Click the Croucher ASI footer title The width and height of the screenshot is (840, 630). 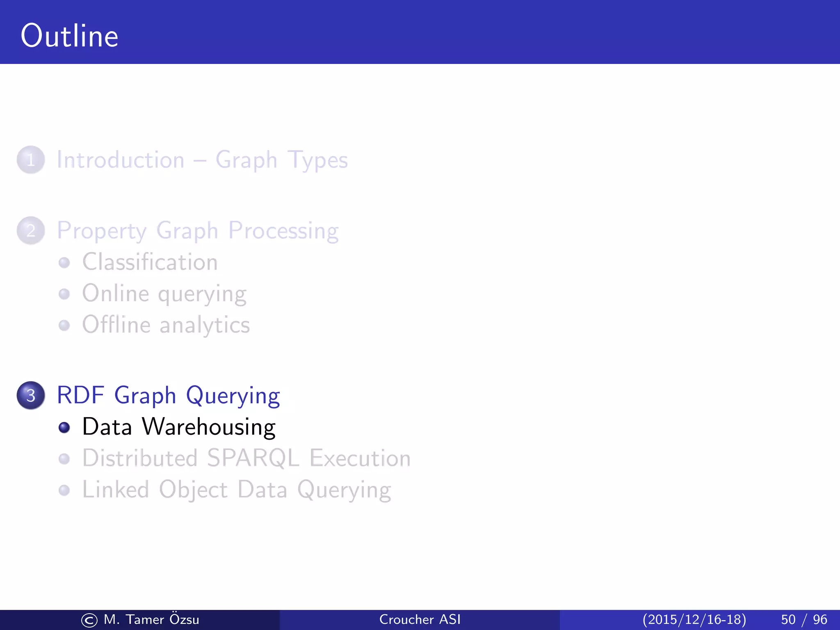(x=420, y=620)
